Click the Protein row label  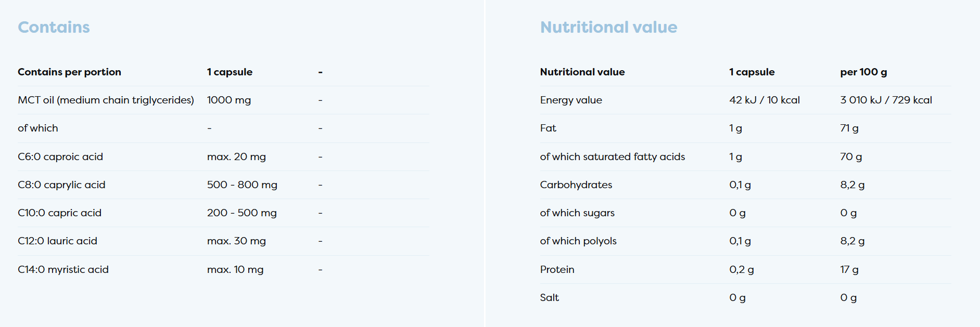coord(557,269)
